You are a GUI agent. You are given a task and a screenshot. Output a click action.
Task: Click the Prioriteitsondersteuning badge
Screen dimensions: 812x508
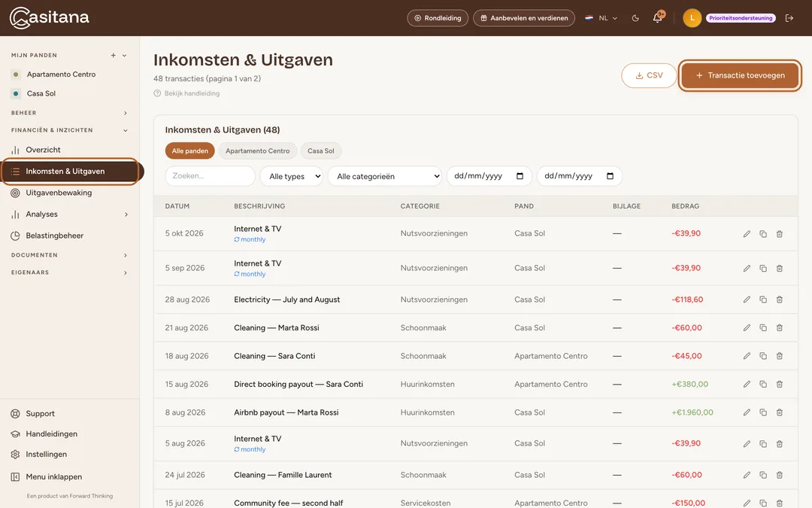tap(741, 18)
